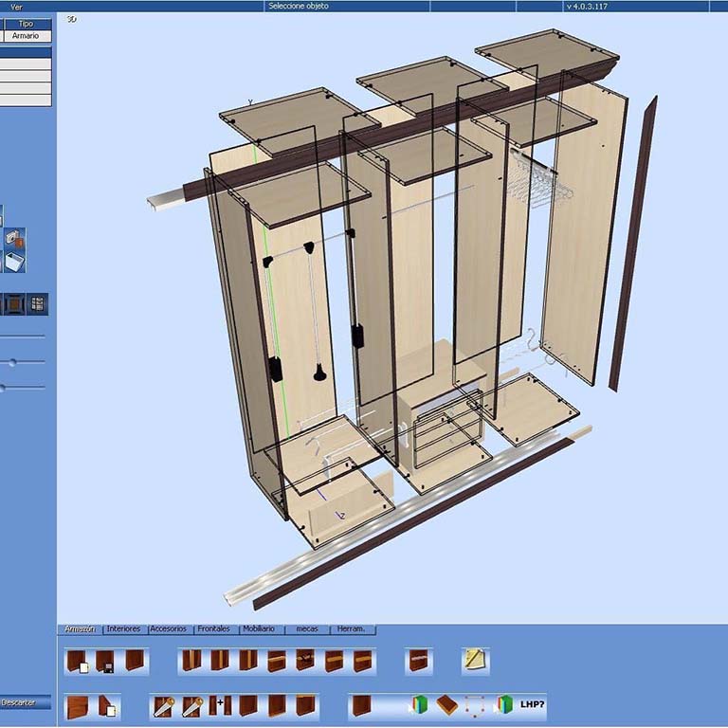Click the dotted polygon outline icon
This screenshot has height=728, width=728.
476,705
